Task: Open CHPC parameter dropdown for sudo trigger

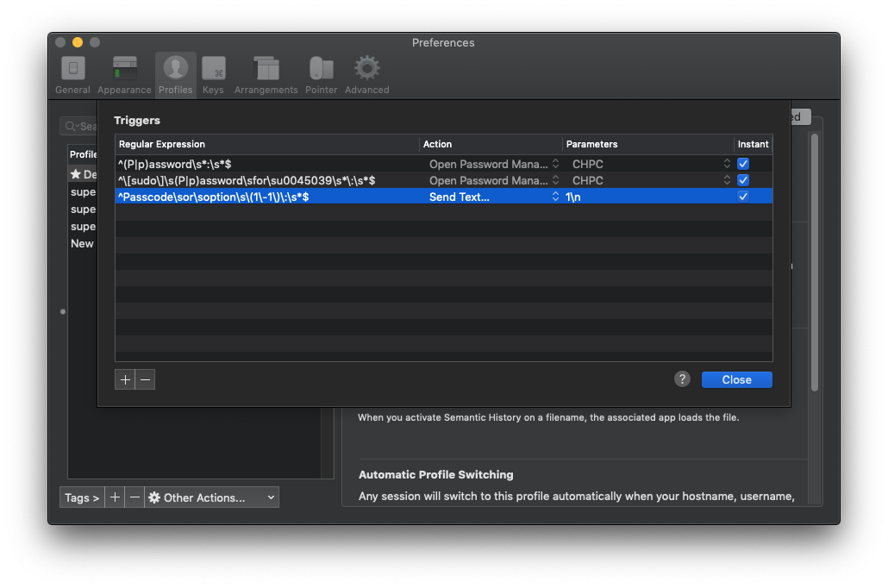Action: pyautogui.click(x=649, y=180)
